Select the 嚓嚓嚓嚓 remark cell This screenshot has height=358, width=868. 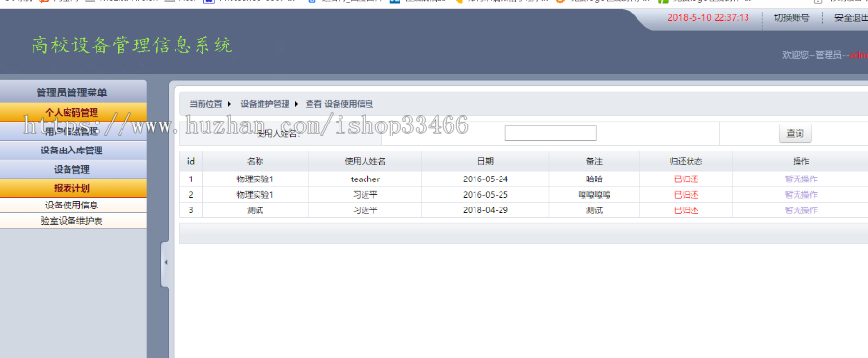coord(594,195)
